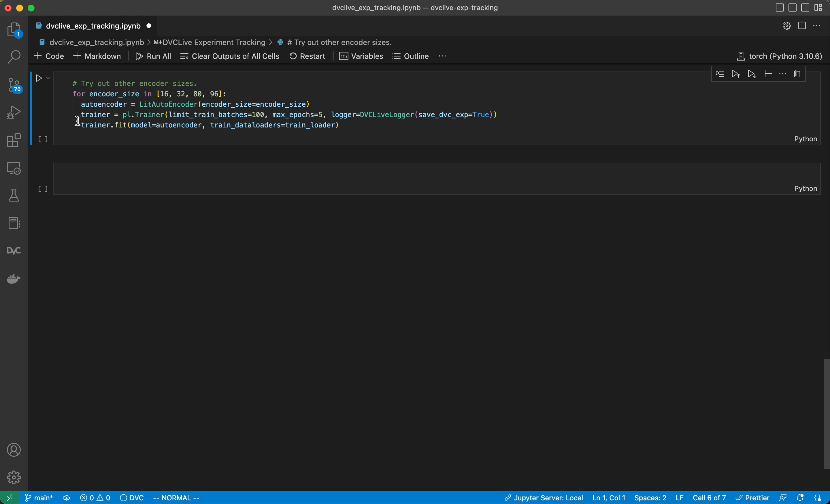Click DVCLive Experiment Tracking breadcrumb
This screenshot has width=830, height=504.
pyautogui.click(x=214, y=42)
